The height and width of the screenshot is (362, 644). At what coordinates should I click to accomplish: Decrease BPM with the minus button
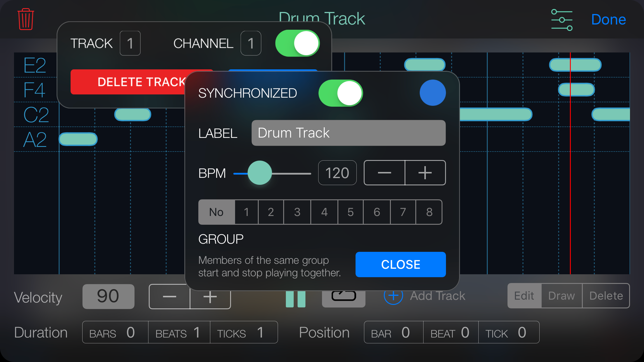pyautogui.click(x=384, y=173)
